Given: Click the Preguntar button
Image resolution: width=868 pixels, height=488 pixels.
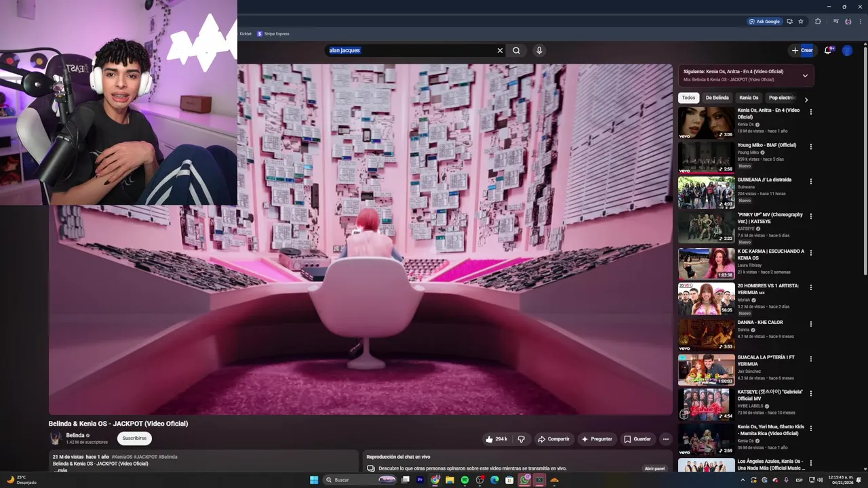Looking at the screenshot, I should click(597, 439).
